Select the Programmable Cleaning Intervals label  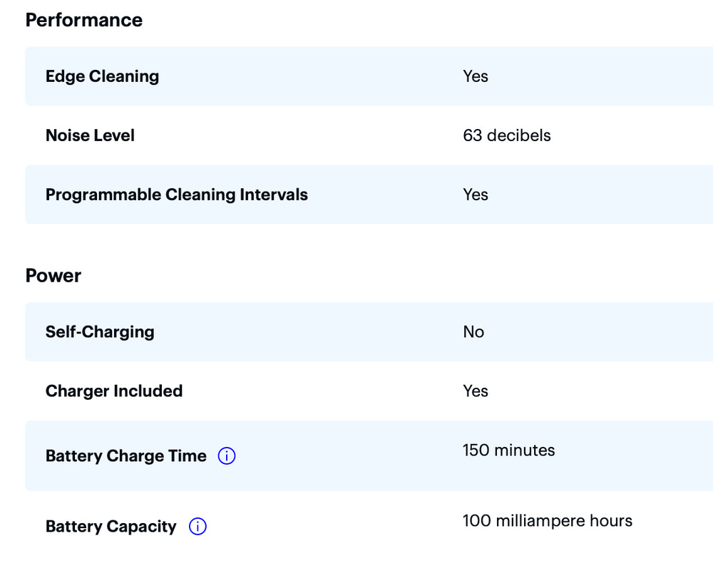pos(176,195)
